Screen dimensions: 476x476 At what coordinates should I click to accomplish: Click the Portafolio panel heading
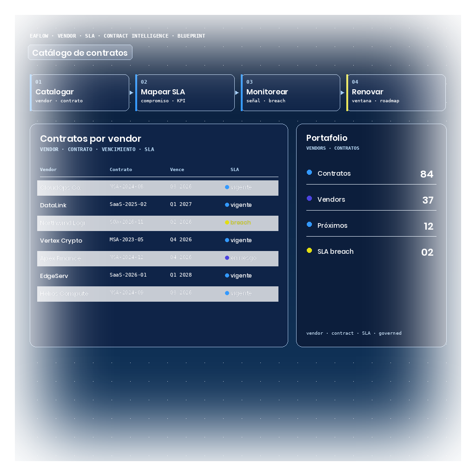(x=327, y=138)
